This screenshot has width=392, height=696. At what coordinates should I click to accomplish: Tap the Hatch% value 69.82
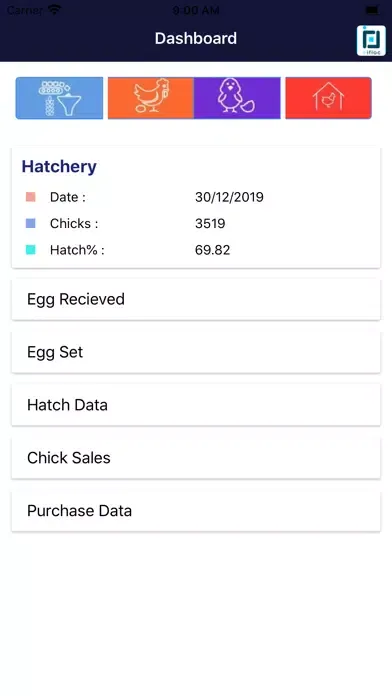click(x=212, y=250)
